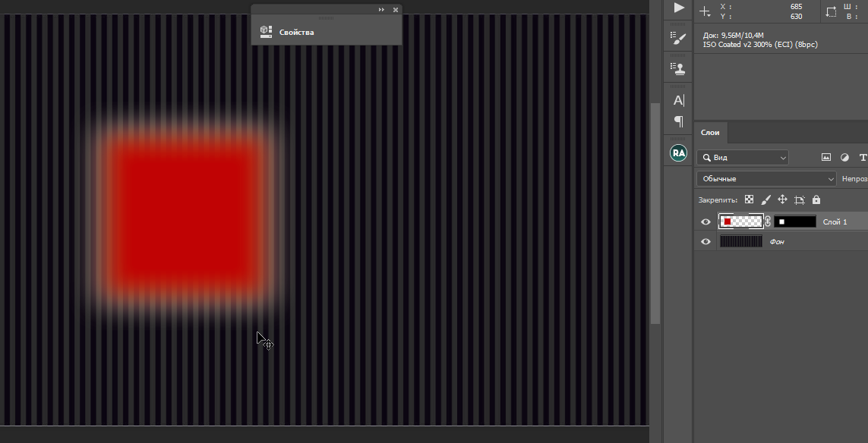The height and width of the screenshot is (443, 868).
Task: Expand the Properties panel with double arrows
Action: [381, 9]
